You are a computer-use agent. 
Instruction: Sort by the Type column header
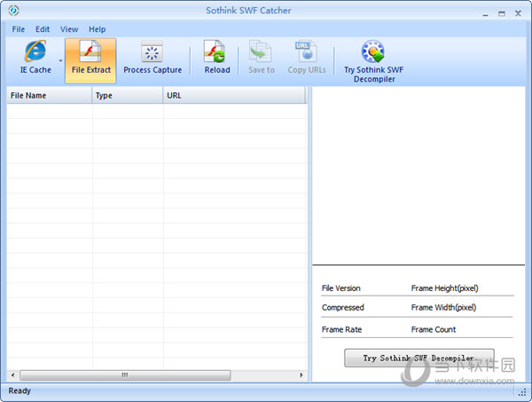click(128, 96)
